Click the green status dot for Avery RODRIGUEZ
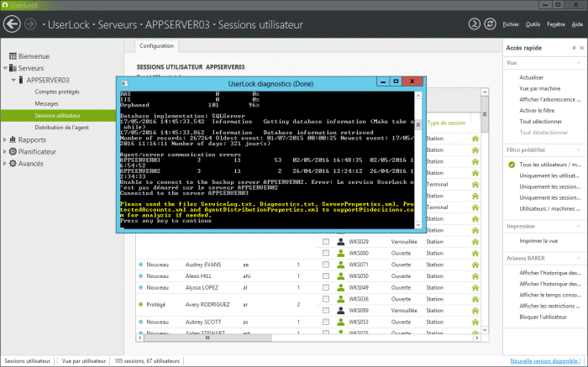Image resolution: width=588 pixels, height=367 pixels. [140, 304]
